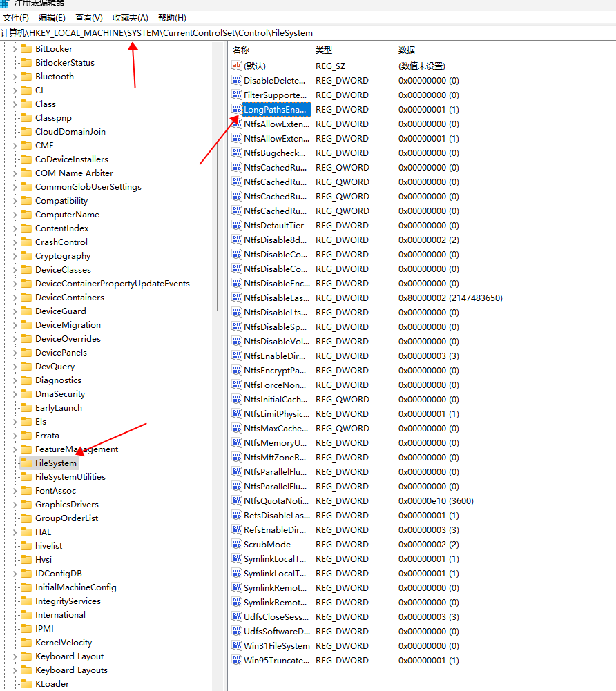Expand the Keyboard Layout key
The image size is (616, 691).
15,656
